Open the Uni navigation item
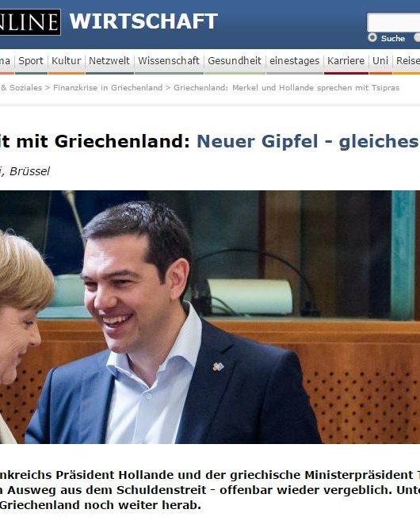Screen dimensions: 420x517 coord(380,61)
